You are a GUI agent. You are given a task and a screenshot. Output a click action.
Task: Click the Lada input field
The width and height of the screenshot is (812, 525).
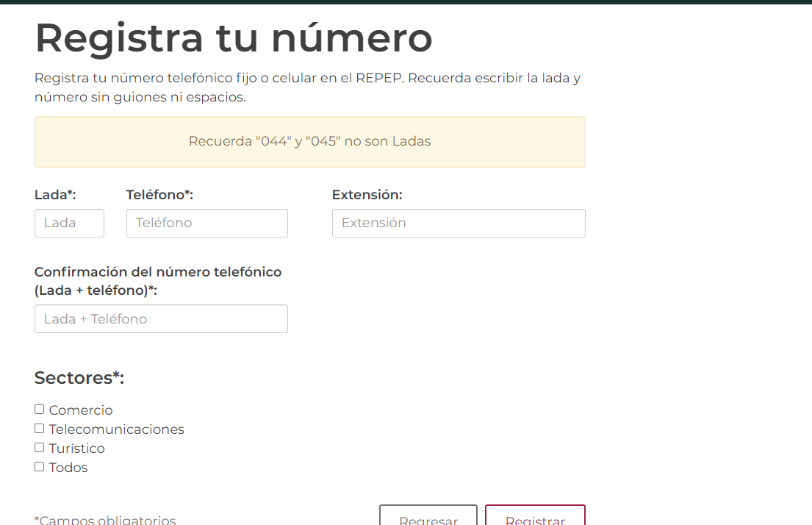[69, 223]
